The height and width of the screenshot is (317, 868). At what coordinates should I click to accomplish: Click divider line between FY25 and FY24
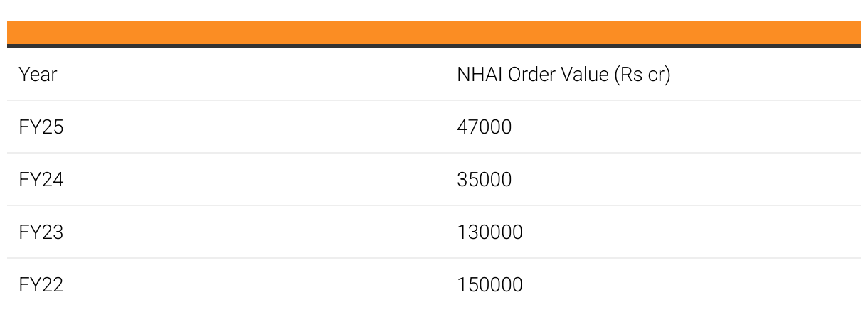434,153
